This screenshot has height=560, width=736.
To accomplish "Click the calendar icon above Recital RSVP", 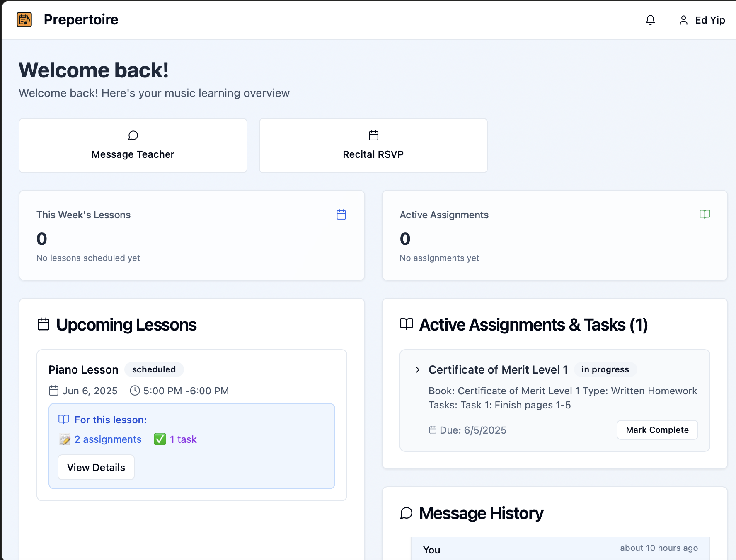I will pyautogui.click(x=373, y=135).
